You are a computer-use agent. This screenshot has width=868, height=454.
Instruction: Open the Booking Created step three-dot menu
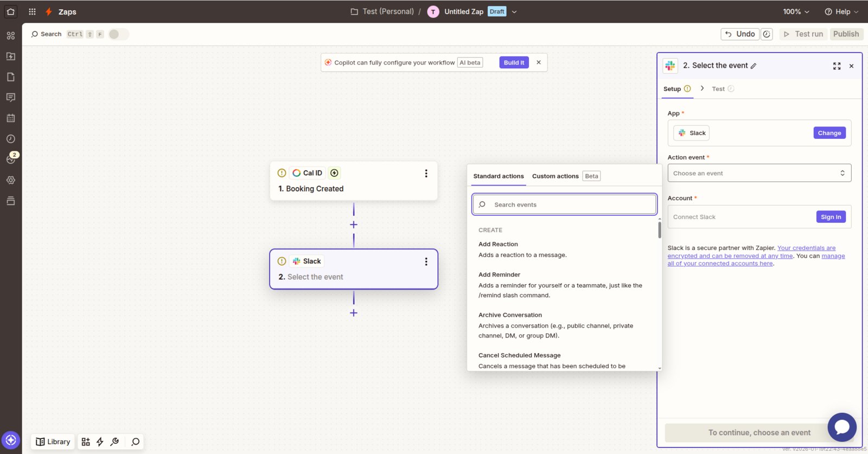pyautogui.click(x=426, y=174)
